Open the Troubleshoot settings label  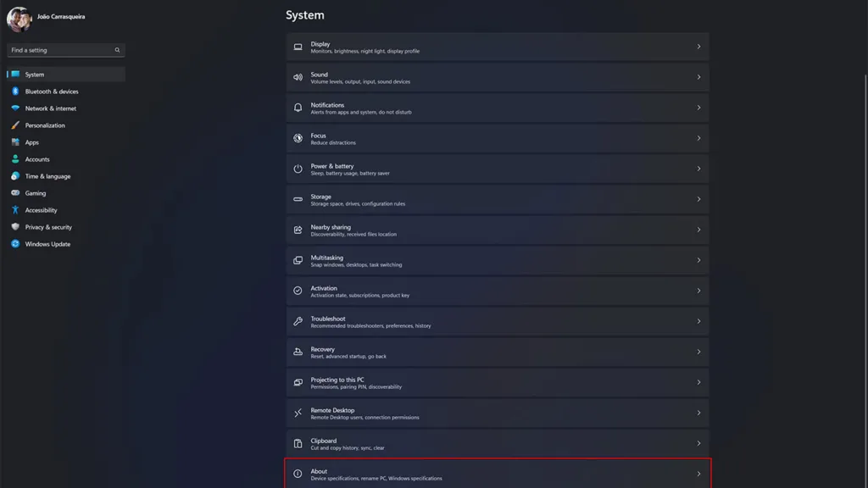tap(328, 319)
